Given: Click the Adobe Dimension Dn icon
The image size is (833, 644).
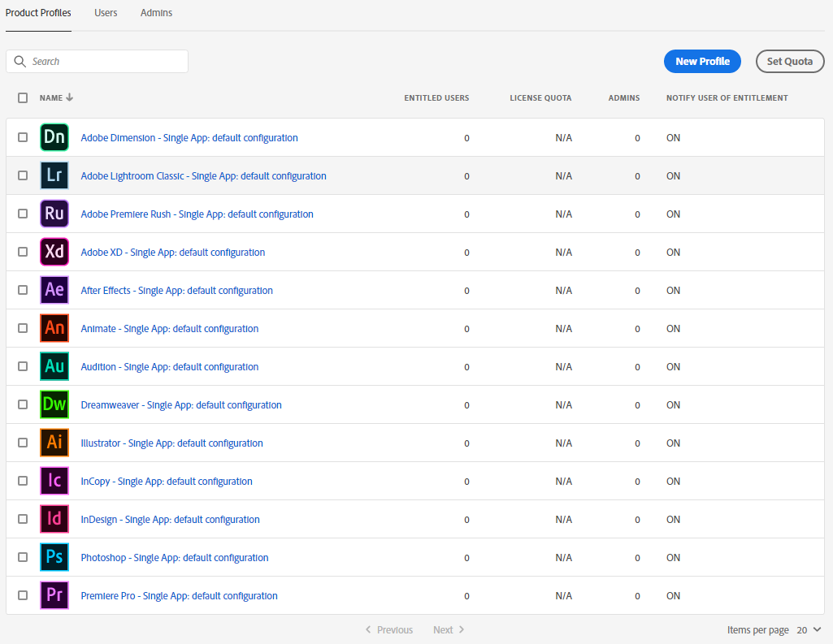Looking at the screenshot, I should 54,138.
